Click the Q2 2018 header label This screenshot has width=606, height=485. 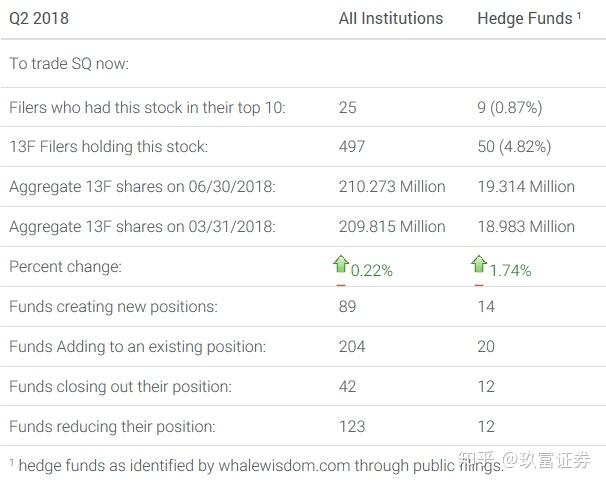click(39, 19)
